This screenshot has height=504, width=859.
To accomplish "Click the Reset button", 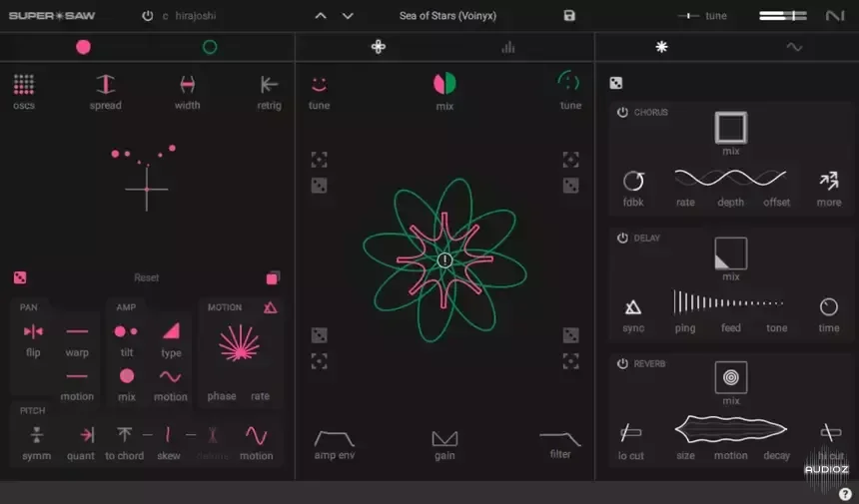I will point(146,278).
